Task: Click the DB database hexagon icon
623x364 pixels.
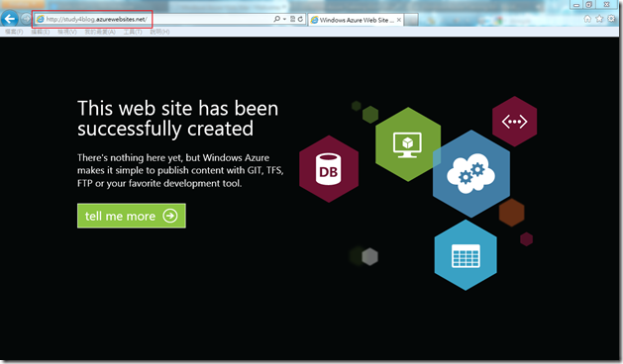Action: (x=329, y=169)
